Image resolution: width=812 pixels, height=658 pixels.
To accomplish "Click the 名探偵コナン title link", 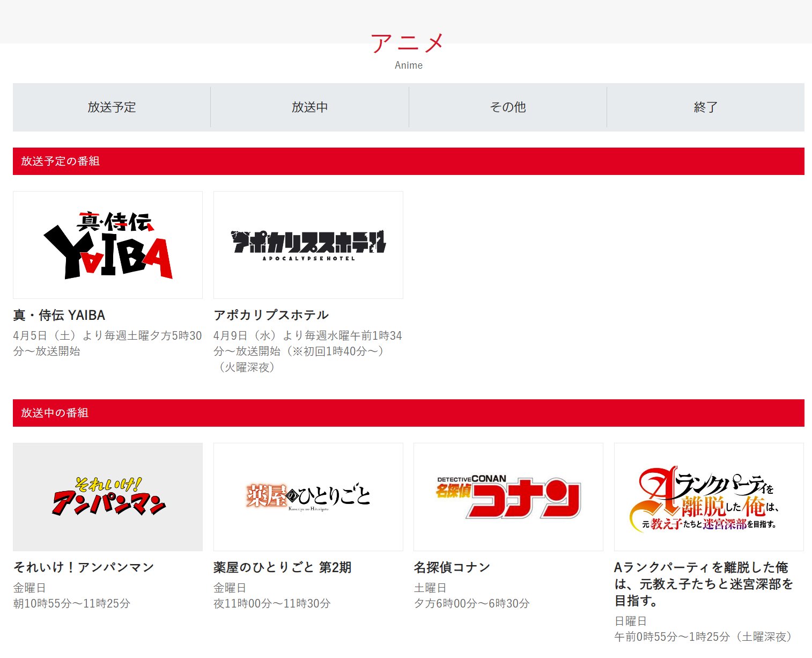I will coord(452,567).
